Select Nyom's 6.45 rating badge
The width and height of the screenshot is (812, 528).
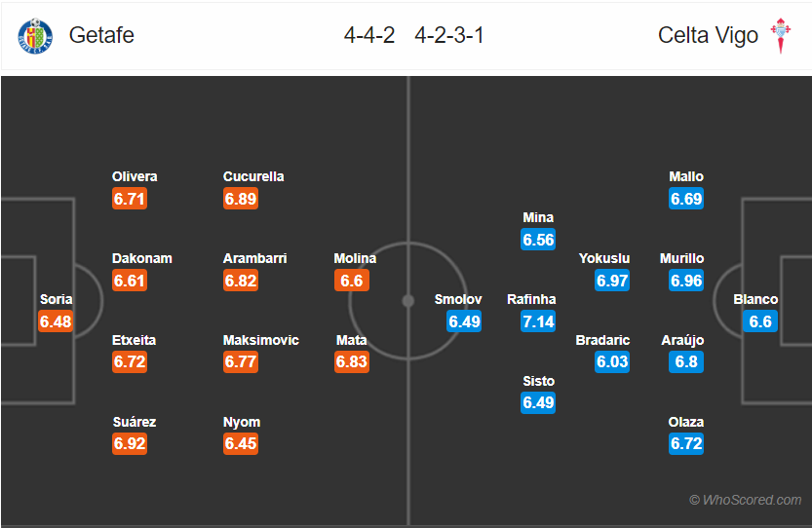pyautogui.click(x=240, y=443)
